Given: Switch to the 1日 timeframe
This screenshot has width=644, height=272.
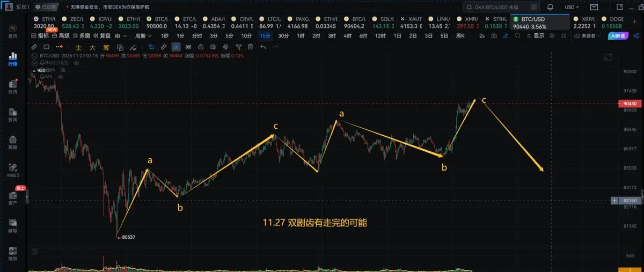Looking at the screenshot, I should [x=397, y=35].
